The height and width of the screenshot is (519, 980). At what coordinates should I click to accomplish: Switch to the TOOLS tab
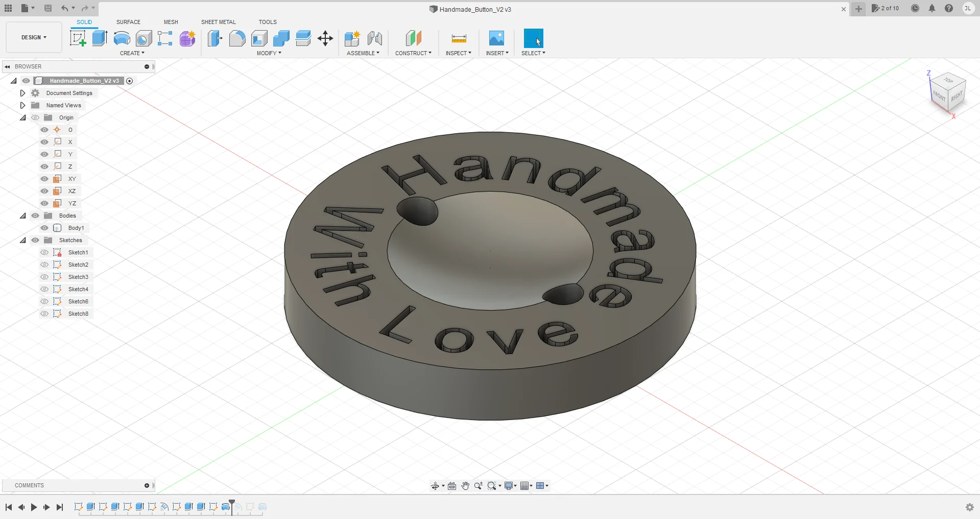tap(268, 22)
